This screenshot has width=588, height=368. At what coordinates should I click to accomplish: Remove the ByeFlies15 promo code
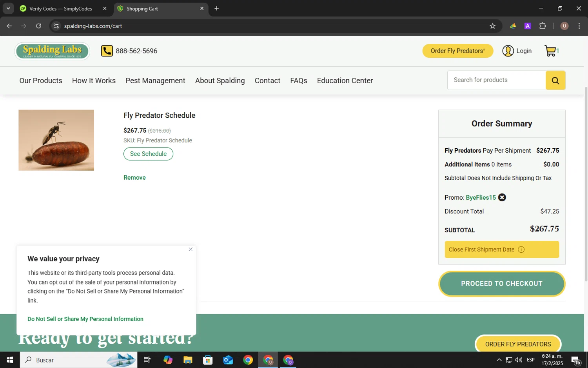(x=502, y=198)
